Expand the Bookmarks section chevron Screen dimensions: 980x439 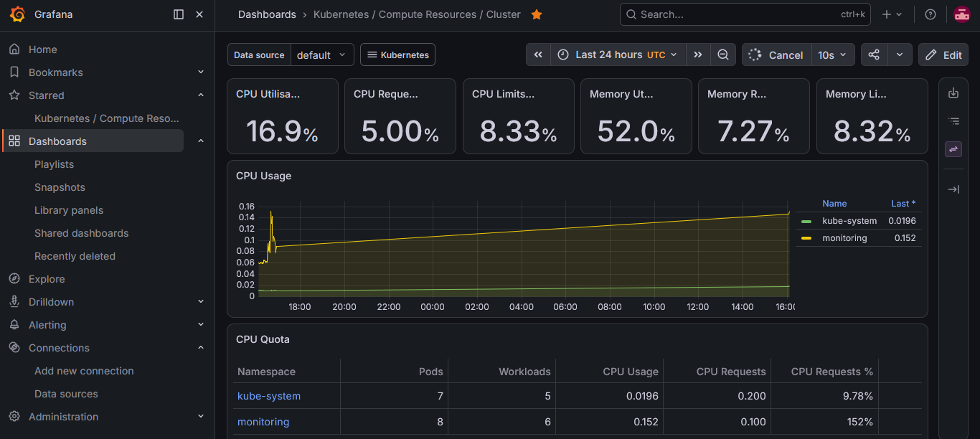(201, 72)
